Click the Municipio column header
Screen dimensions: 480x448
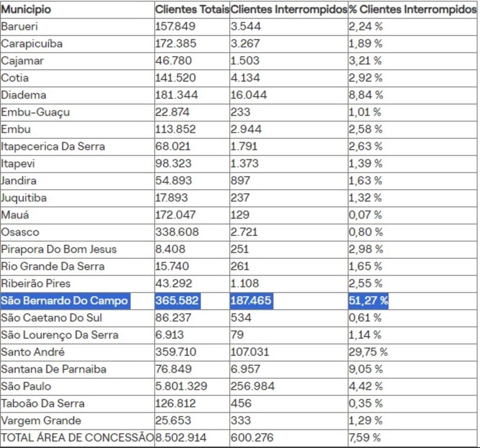[26, 9]
